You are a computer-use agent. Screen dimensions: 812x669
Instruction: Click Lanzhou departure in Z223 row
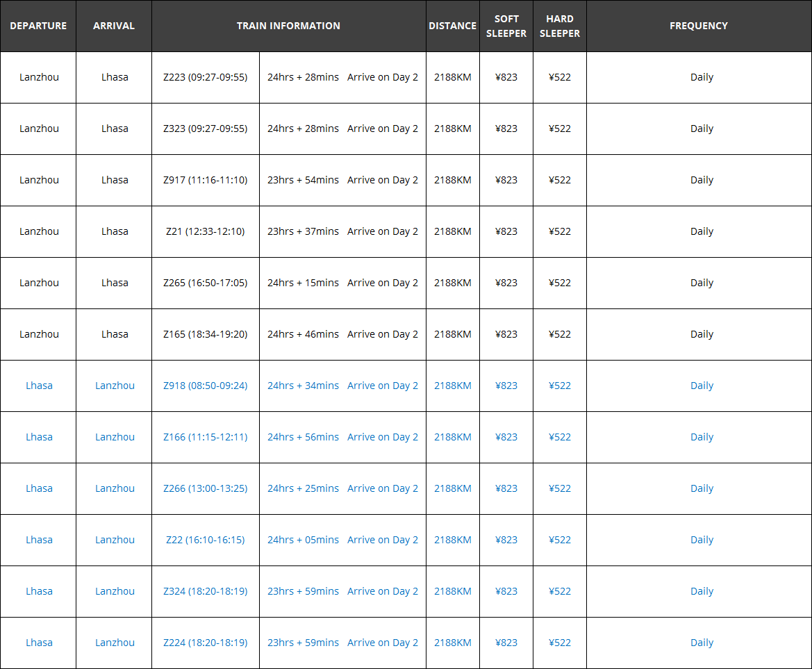point(40,77)
